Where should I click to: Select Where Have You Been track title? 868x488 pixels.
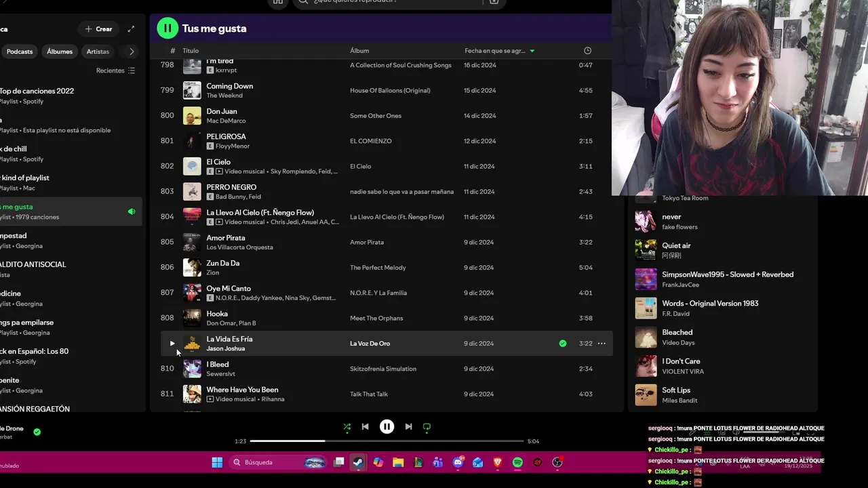point(242,390)
